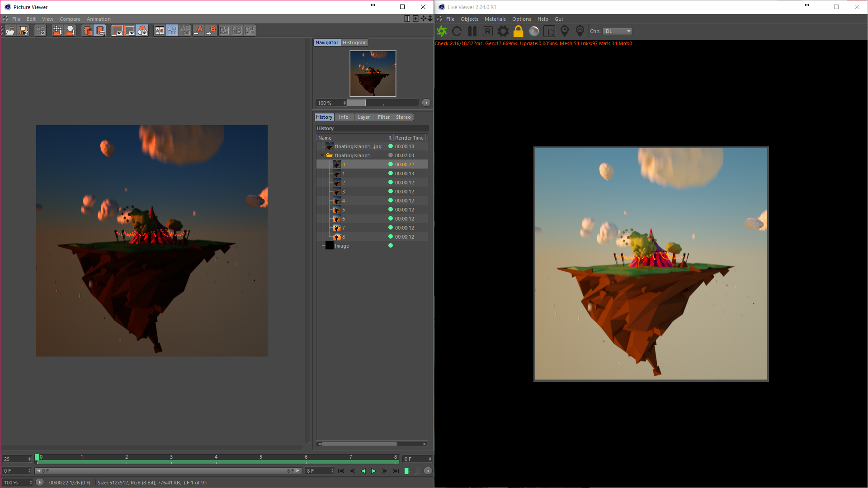Enable the render region tool
The image size is (868, 488).
[x=549, y=31]
